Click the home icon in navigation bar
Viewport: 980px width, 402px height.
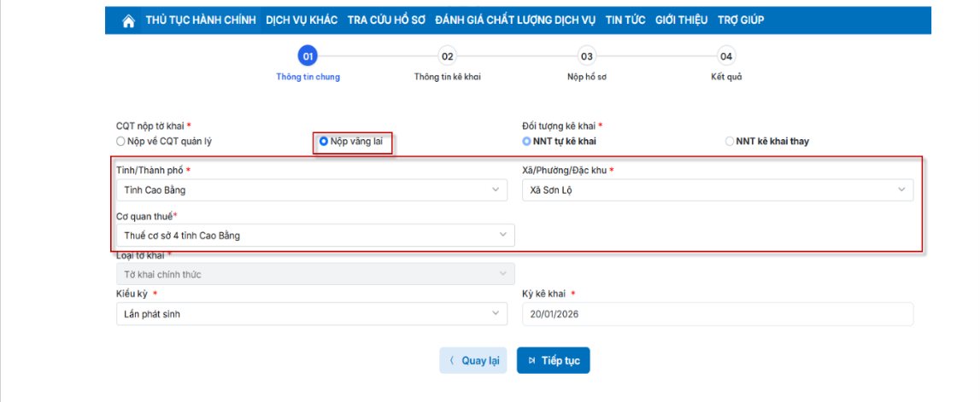coord(129,20)
